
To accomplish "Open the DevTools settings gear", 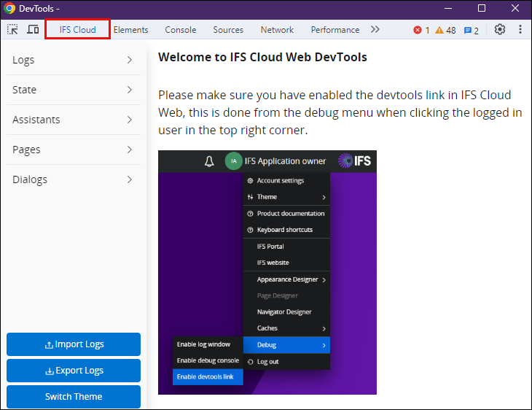I will [x=500, y=30].
